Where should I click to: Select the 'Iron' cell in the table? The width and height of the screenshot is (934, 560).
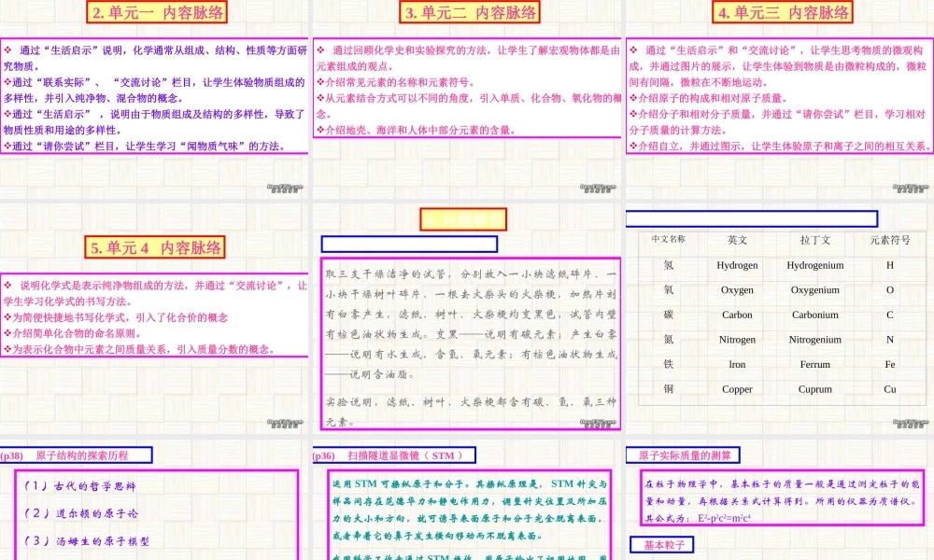(x=737, y=364)
